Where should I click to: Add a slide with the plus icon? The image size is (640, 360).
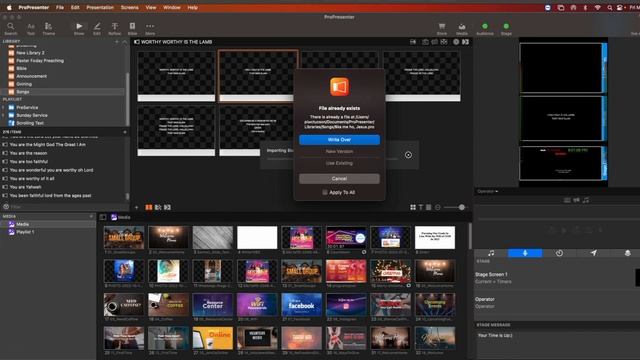coord(137,207)
